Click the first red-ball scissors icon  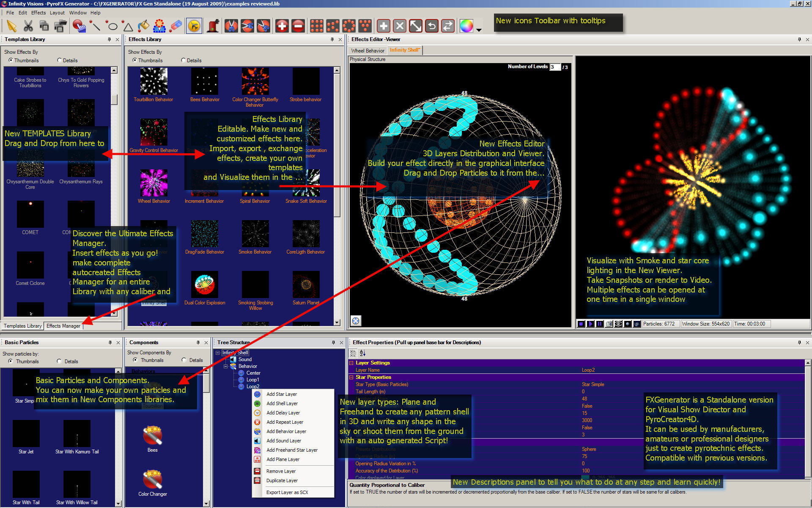[231, 26]
